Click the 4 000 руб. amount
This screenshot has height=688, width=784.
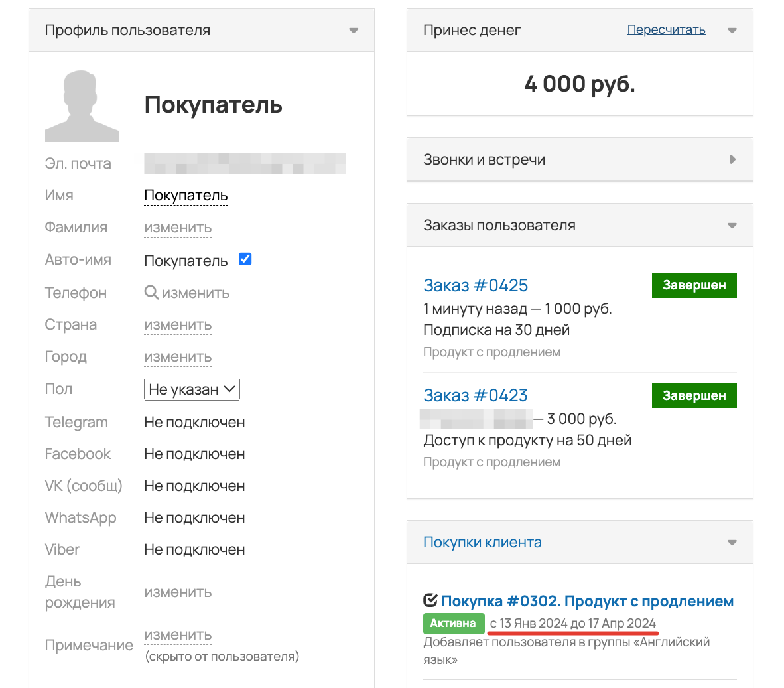tap(580, 84)
